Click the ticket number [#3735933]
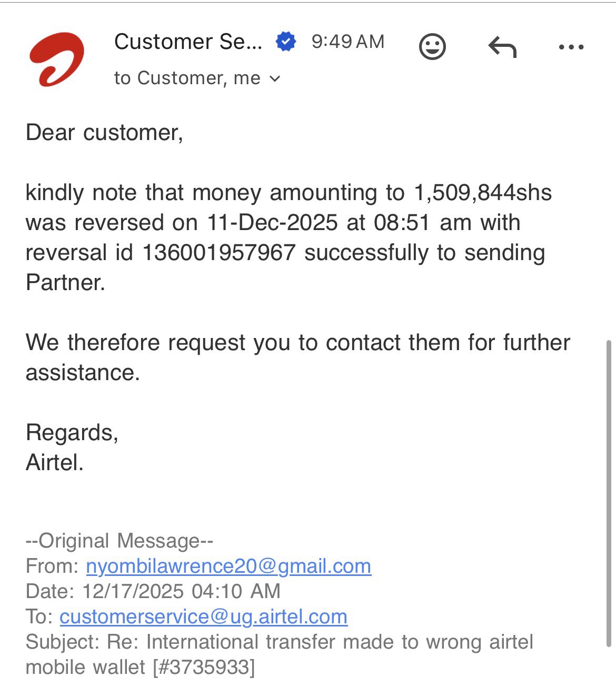 click(x=204, y=667)
